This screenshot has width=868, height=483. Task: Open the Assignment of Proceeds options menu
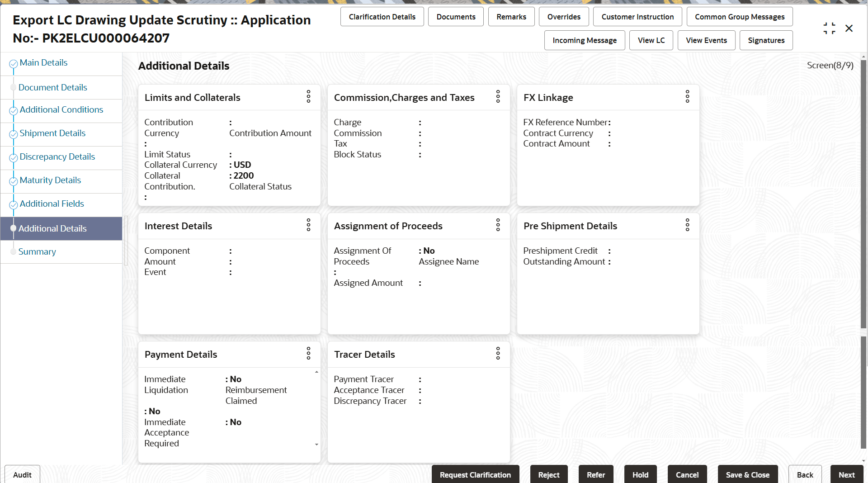498,225
